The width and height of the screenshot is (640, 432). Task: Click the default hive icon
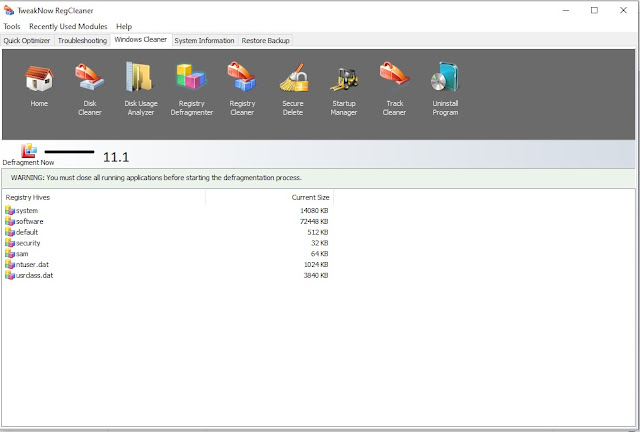pyautogui.click(x=10, y=232)
